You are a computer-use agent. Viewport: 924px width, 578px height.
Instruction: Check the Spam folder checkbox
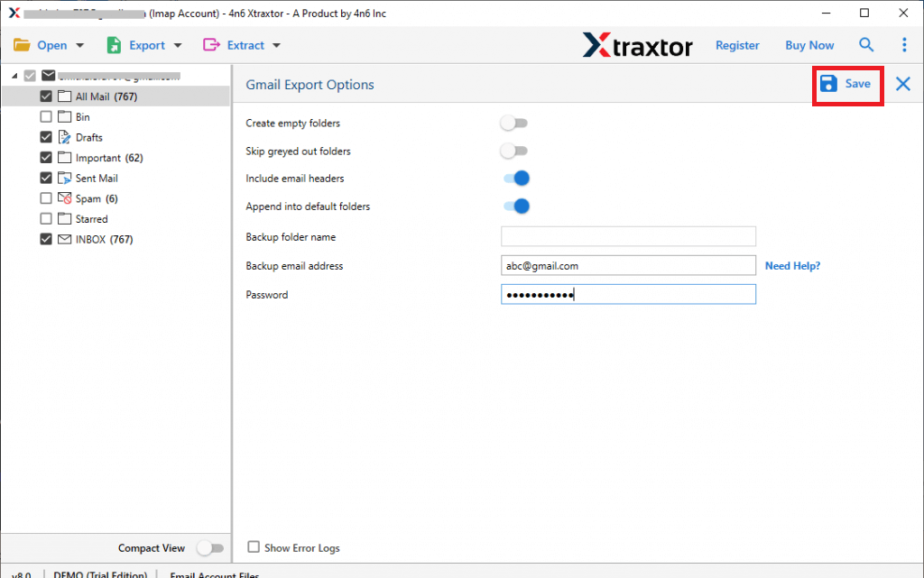pyautogui.click(x=46, y=198)
